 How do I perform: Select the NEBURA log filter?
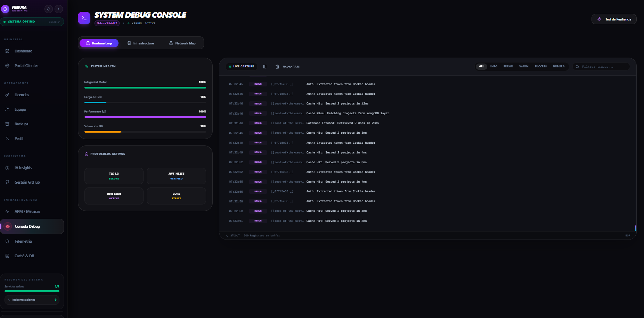click(559, 66)
